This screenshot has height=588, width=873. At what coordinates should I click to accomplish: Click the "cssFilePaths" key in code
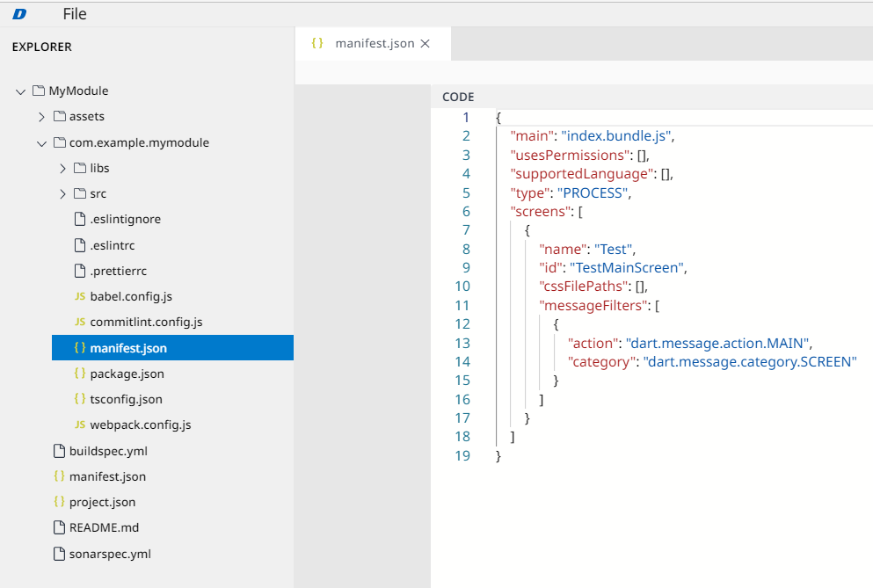(x=584, y=287)
